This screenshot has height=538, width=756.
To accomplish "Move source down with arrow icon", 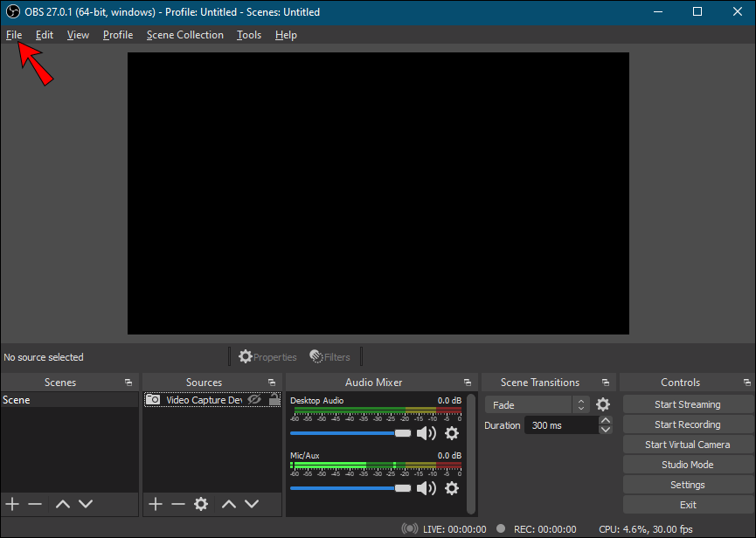I will (252, 504).
